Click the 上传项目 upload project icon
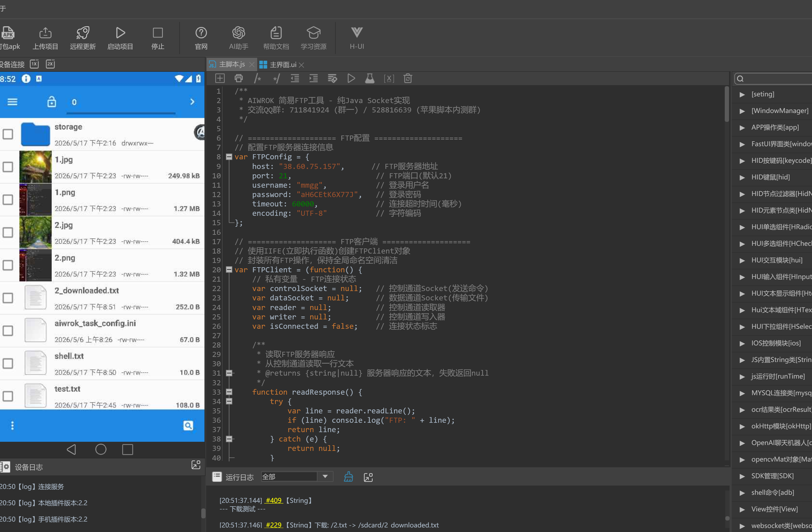The width and height of the screenshot is (812, 532). tap(45, 38)
